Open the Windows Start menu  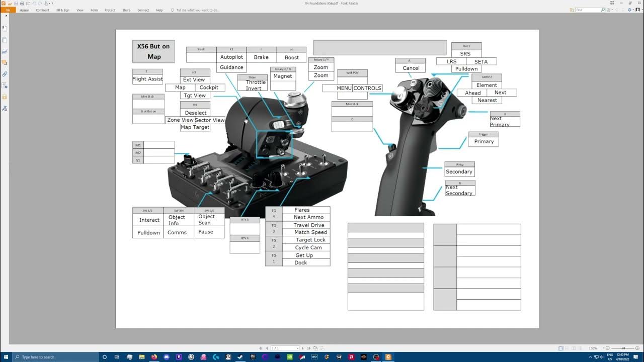click(x=6, y=357)
